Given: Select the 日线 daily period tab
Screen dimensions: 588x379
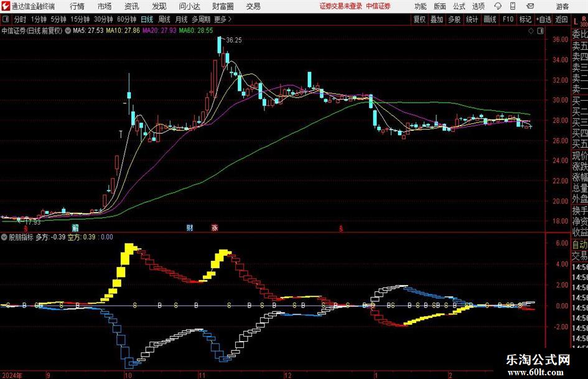Looking at the screenshot, I should [x=147, y=19].
